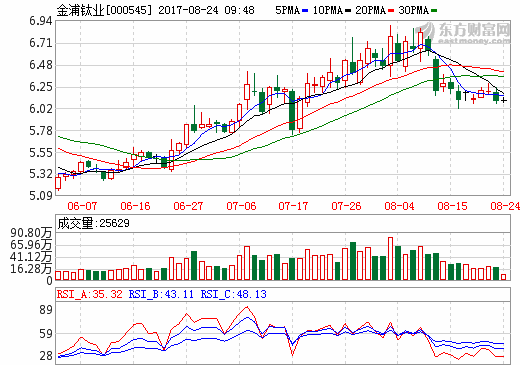
Task: Click the blue 5PMA legend color marker
Action: tap(305, 11)
